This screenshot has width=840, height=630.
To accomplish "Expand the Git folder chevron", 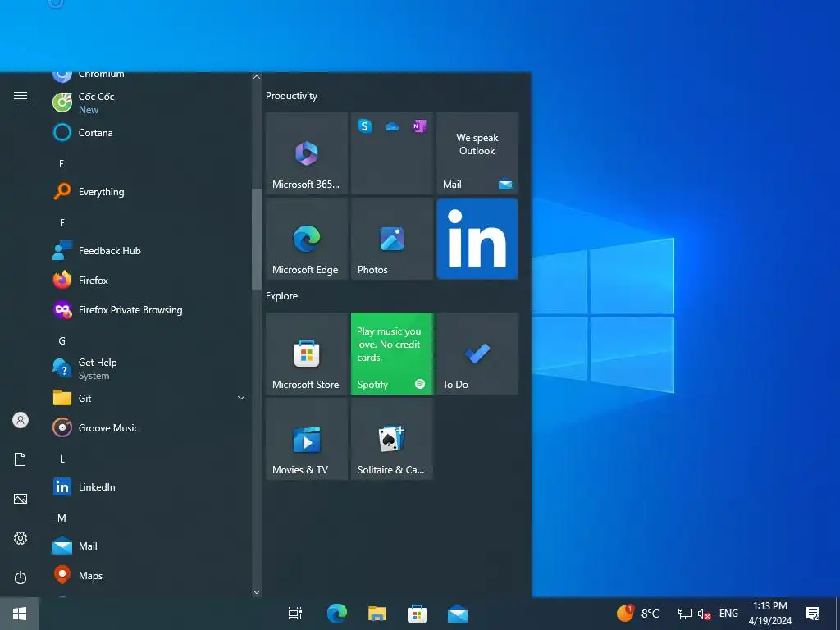I will coord(241,398).
